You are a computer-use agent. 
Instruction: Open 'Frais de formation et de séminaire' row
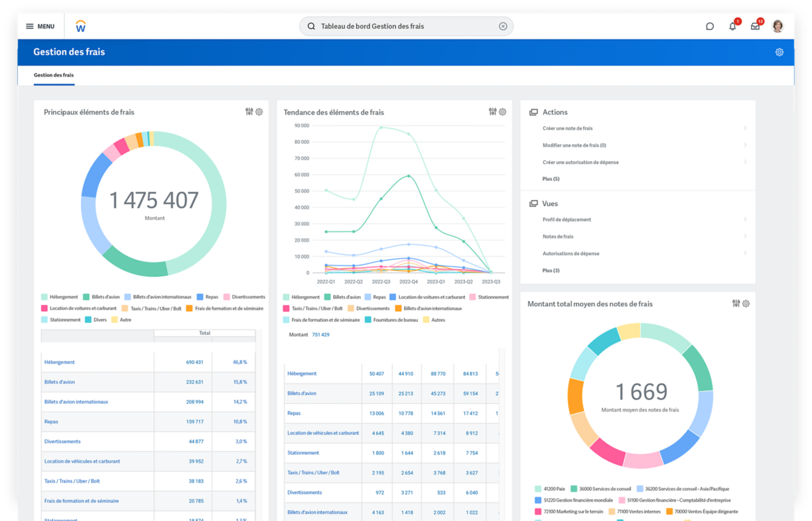(x=81, y=501)
